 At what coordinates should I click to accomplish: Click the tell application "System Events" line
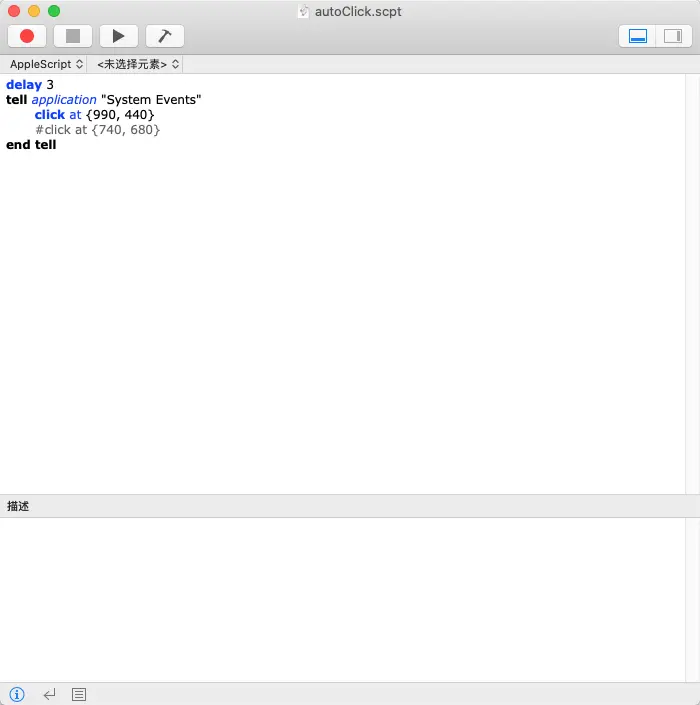click(x=103, y=99)
